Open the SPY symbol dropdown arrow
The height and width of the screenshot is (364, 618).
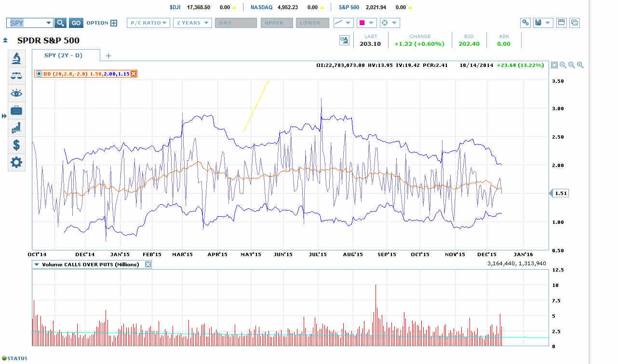(48, 23)
